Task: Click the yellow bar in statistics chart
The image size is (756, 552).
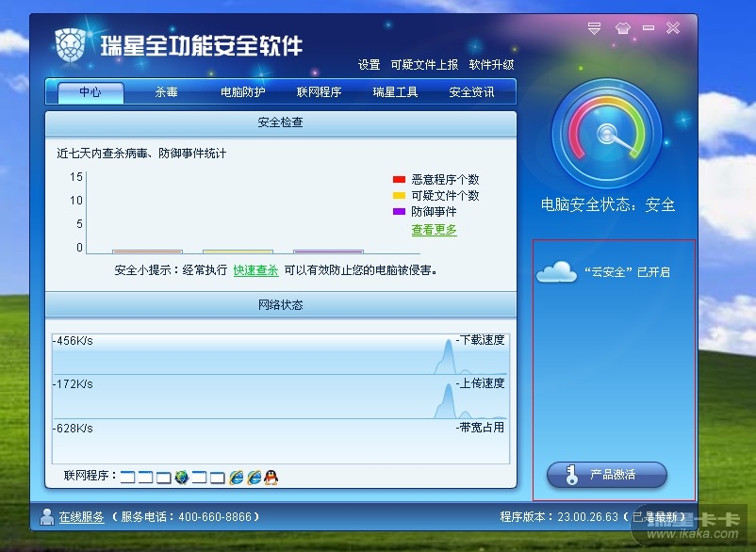Action: 238,252
